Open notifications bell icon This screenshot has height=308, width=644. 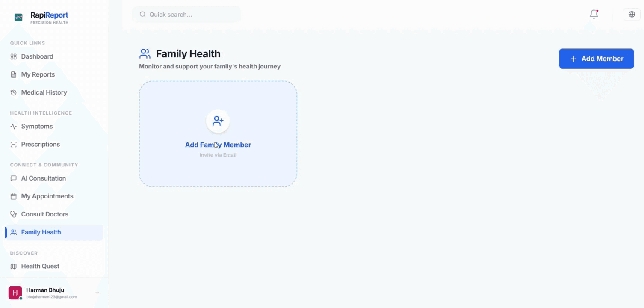(594, 14)
